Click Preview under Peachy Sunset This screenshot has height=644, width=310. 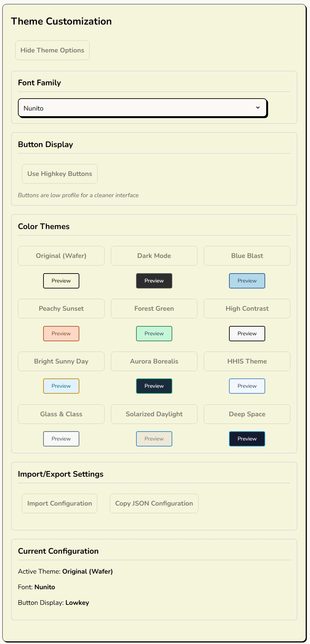tap(61, 334)
